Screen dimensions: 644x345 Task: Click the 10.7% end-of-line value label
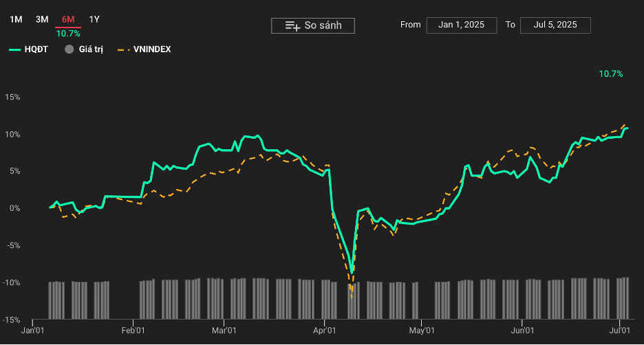(611, 74)
